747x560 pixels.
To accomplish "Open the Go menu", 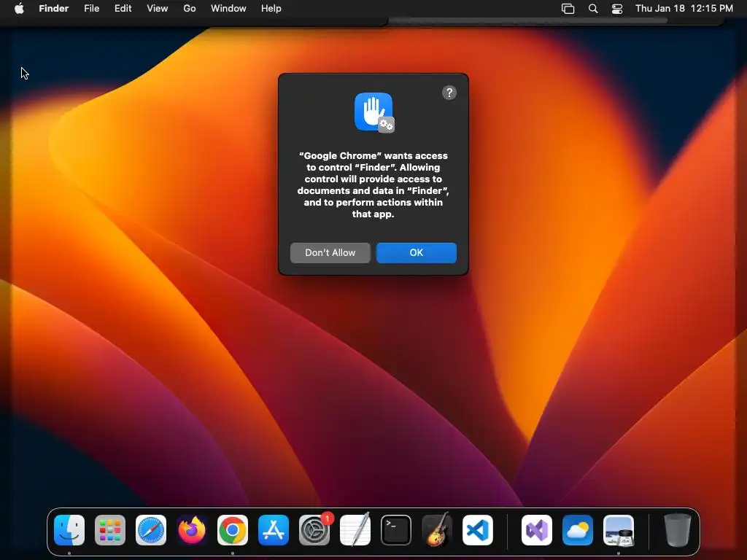I will pos(190,9).
